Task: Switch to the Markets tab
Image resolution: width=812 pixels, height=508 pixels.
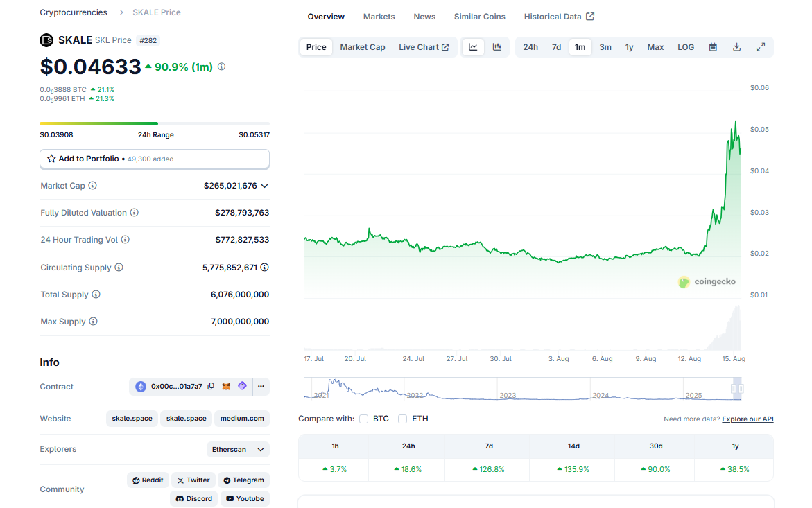Action: [x=379, y=17]
